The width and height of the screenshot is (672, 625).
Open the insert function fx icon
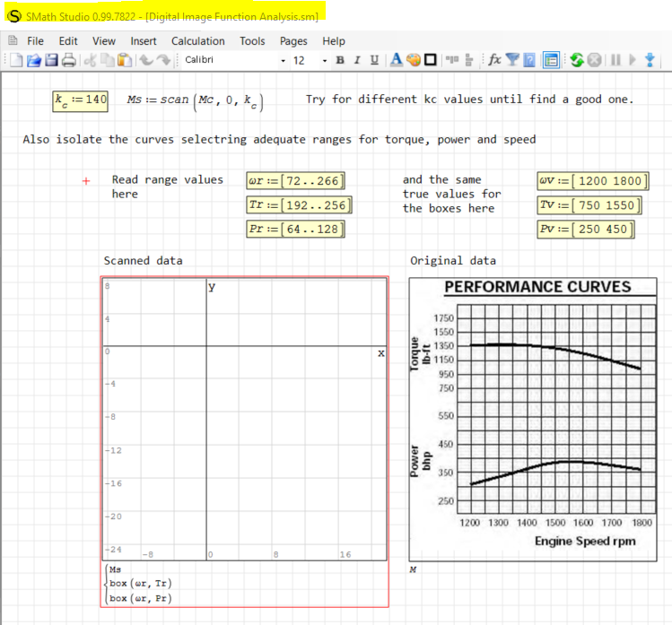[494, 60]
